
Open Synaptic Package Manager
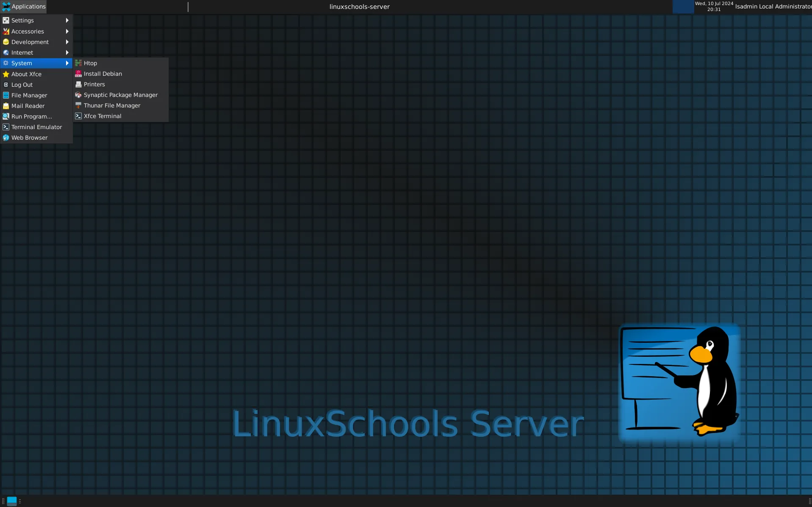coord(120,95)
